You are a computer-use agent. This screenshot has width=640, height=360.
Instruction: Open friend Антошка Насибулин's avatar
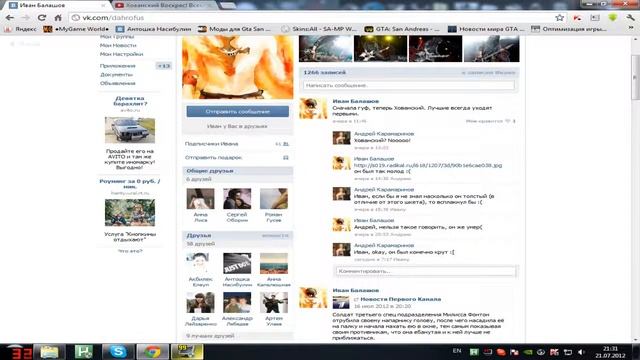point(237,263)
